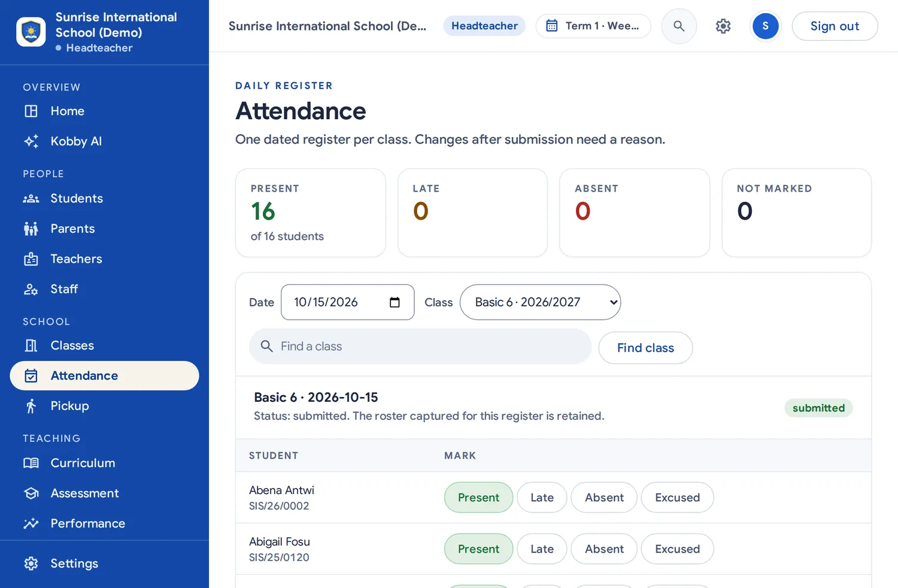Click the Curriculum book icon
Viewport: 898px width, 588px height.
(31, 463)
